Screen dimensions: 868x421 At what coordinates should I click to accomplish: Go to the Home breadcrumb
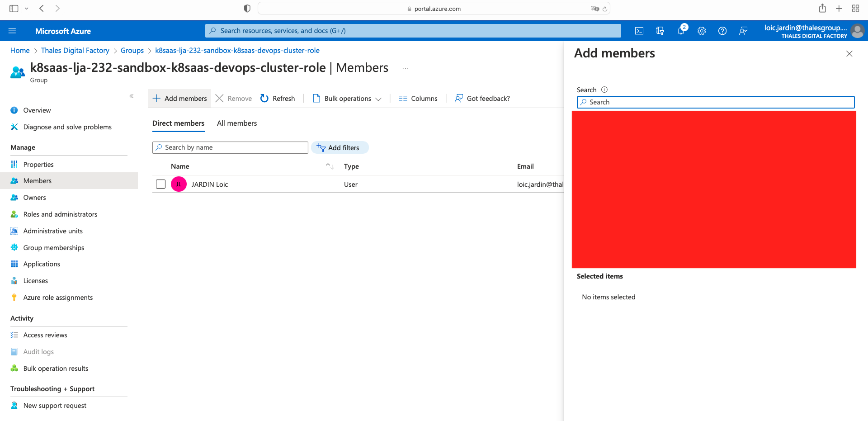tap(20, 50)
